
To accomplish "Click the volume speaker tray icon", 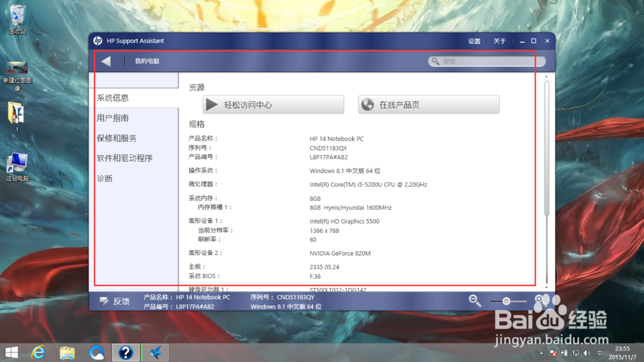I will click(587, 353).
